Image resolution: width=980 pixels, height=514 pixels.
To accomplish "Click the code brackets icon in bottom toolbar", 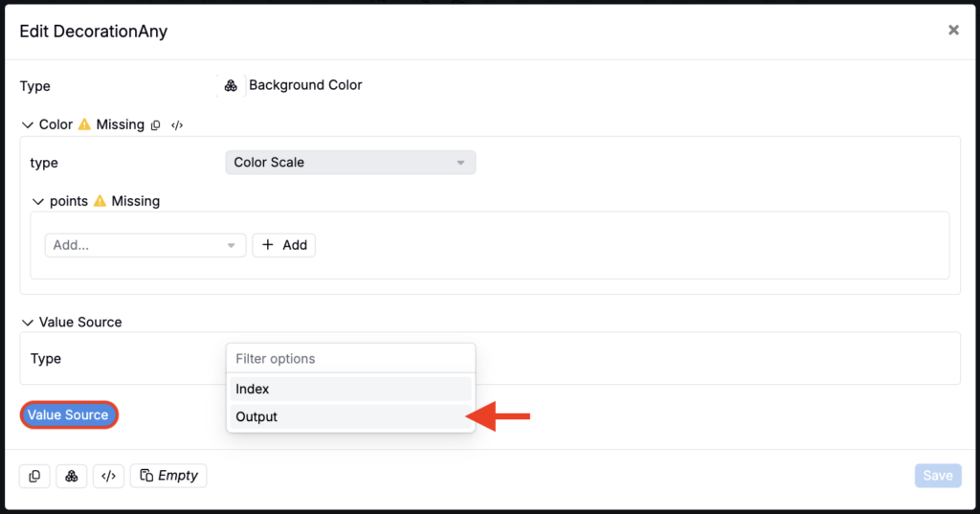I will point(109,476).
